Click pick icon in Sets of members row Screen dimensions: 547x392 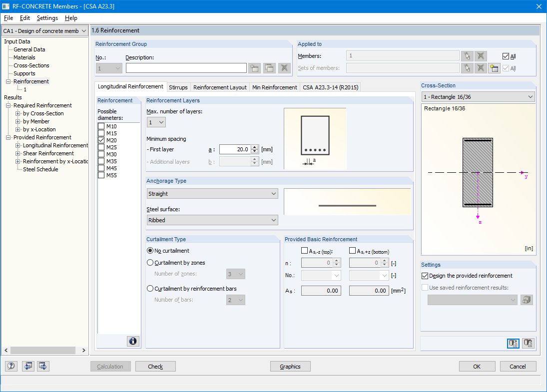(x=467, y=68)
